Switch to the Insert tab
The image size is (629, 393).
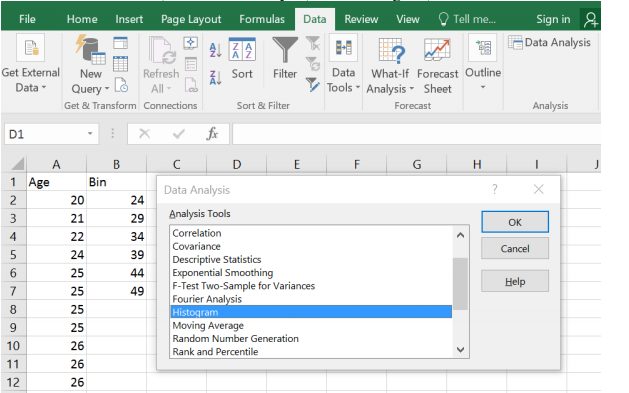[x=129, y=19]
